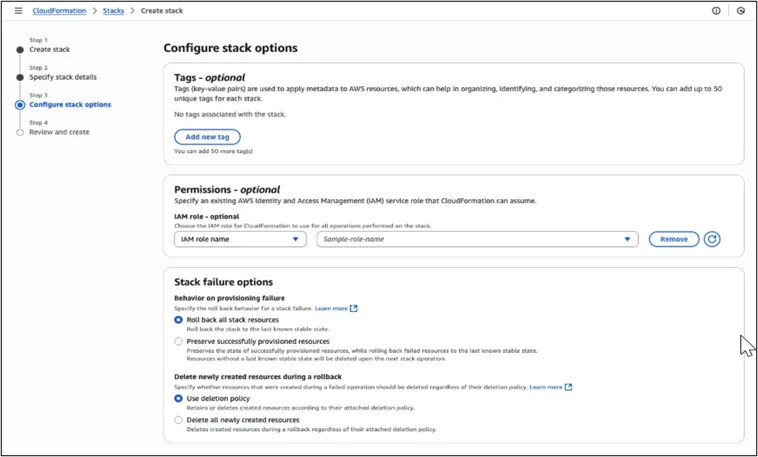This screenshot has height=457, width=758.
Task: Click the clock icon at top right
Action: [741, 11]
